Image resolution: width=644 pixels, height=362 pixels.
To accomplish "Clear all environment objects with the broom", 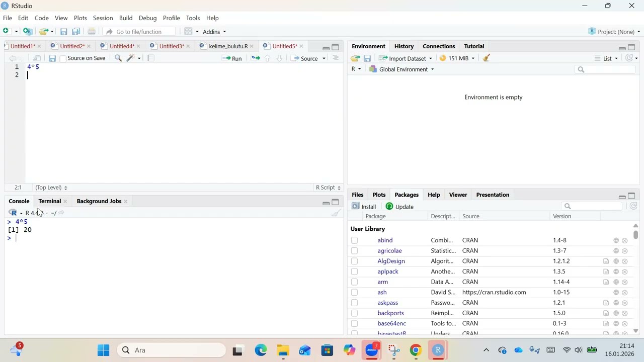I will pyautogui.click(x=487, y=58).
